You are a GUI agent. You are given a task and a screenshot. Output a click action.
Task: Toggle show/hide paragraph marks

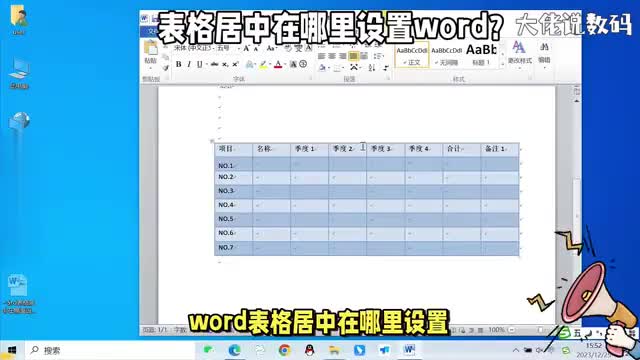tap(385, 67)
